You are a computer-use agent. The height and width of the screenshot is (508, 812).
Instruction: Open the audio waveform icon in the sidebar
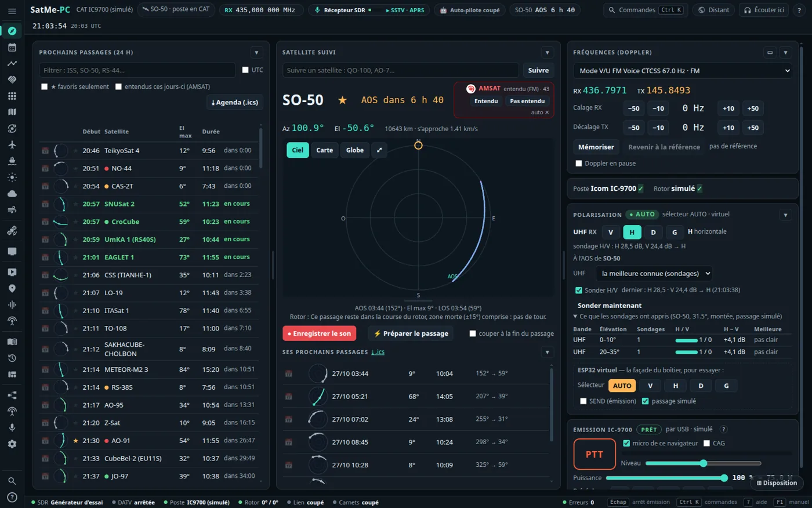tap(12, 304)
